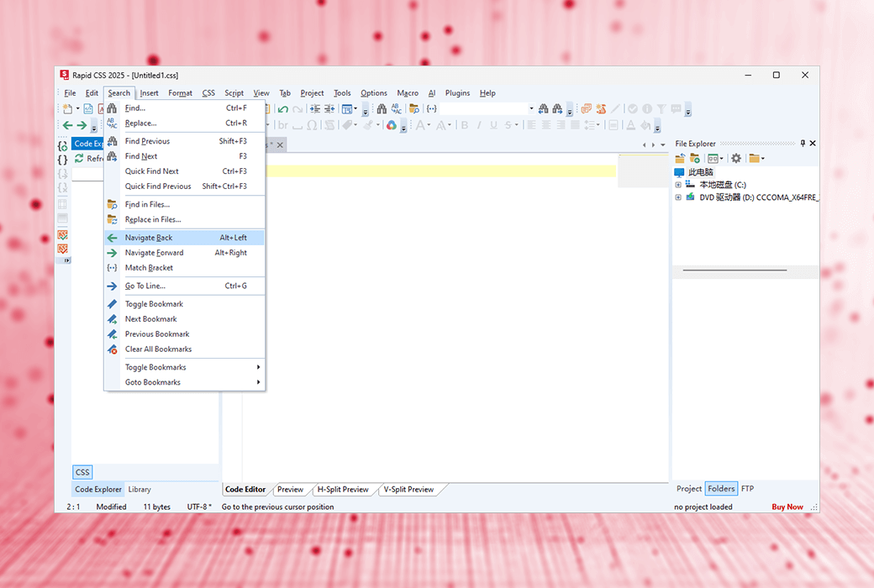This screenshot has width=874, height=588.
Task: Choose Replace... from the Search menu
Action: (x=185, y=123)
